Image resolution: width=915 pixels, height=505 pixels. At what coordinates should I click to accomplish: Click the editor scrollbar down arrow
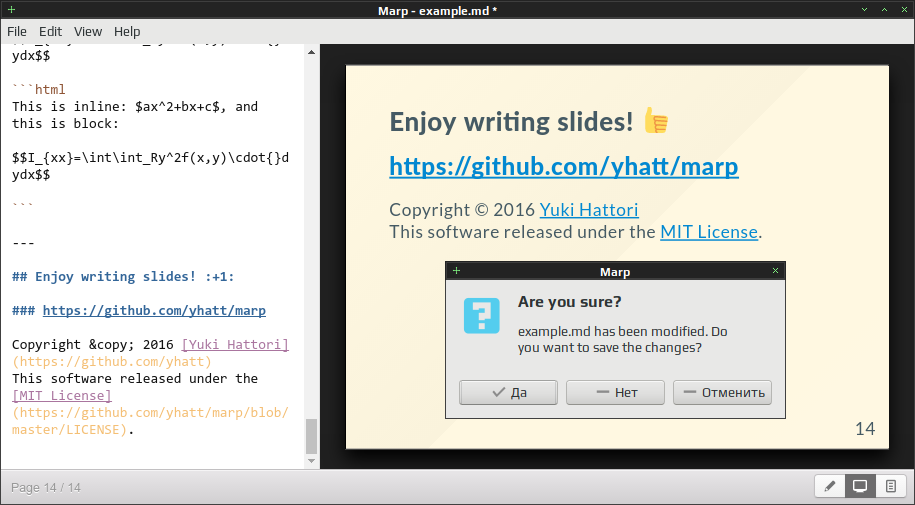312,461
